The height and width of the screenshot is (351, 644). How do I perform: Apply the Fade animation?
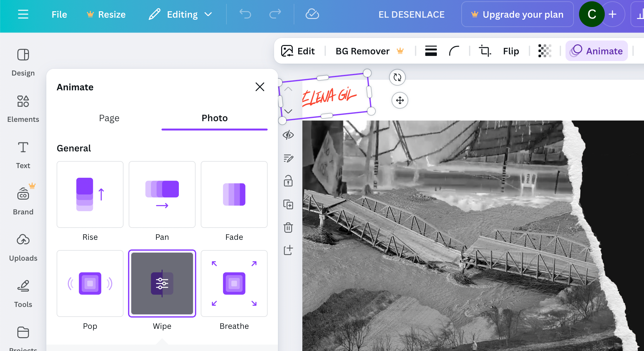234,194
